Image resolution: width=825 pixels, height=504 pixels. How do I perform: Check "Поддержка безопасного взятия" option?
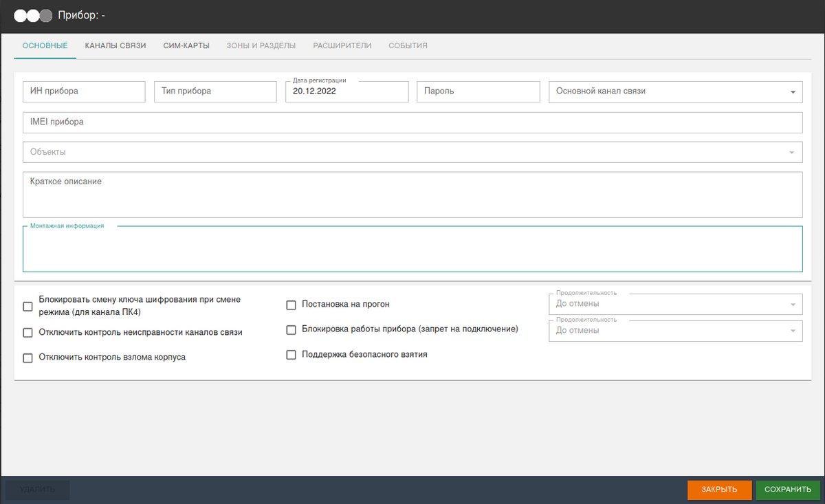point(291,355)
